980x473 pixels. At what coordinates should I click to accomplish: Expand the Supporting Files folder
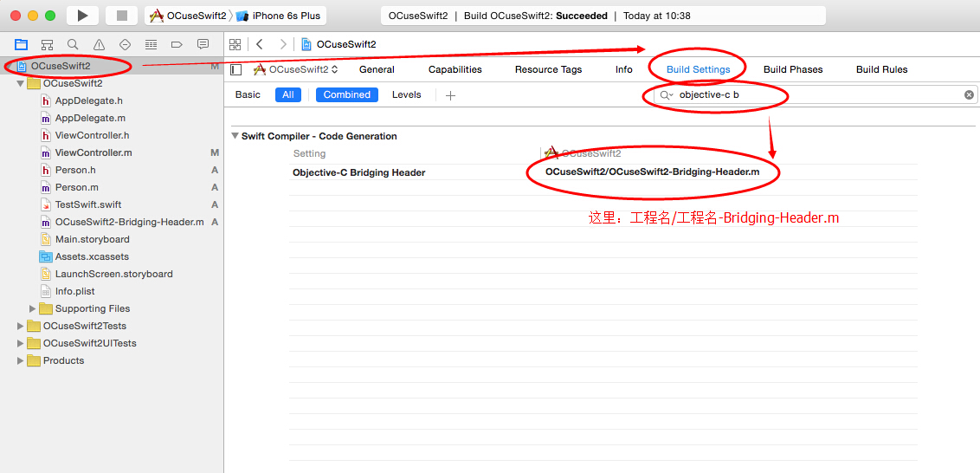click(x=33, y=308)
